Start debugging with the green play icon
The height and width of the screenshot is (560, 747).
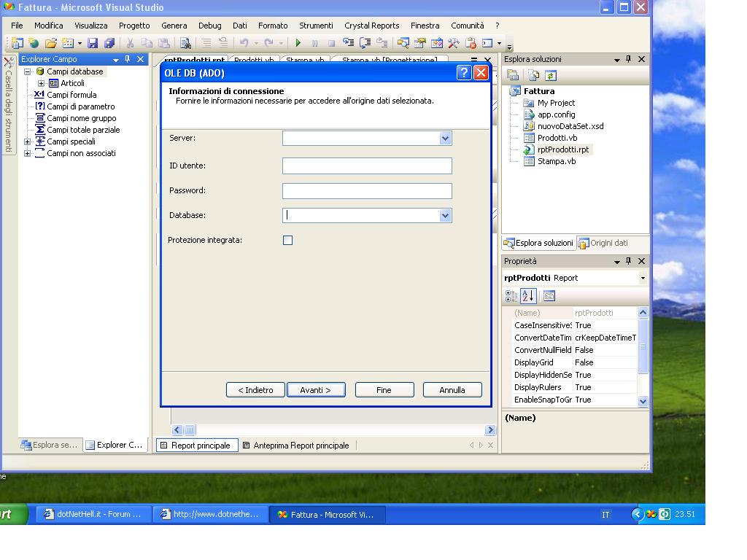[298, 43]
